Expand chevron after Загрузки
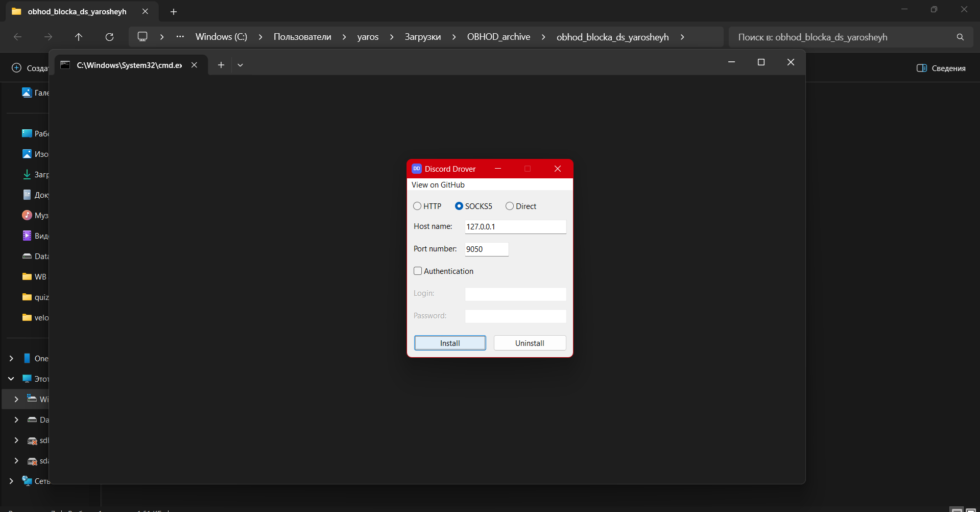Image resolution: width=980 pixels, height=512 pixels. pyautogui.click(x=454, y=37)
